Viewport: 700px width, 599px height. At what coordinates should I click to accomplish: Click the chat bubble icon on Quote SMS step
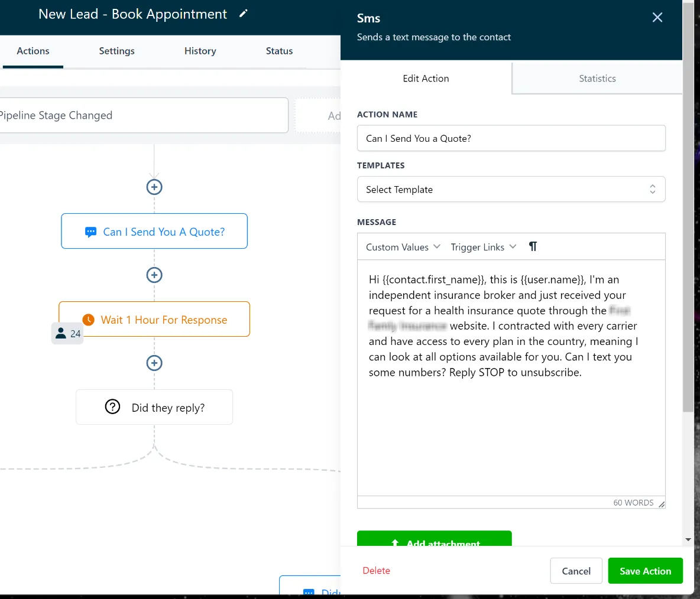point(90,232)
